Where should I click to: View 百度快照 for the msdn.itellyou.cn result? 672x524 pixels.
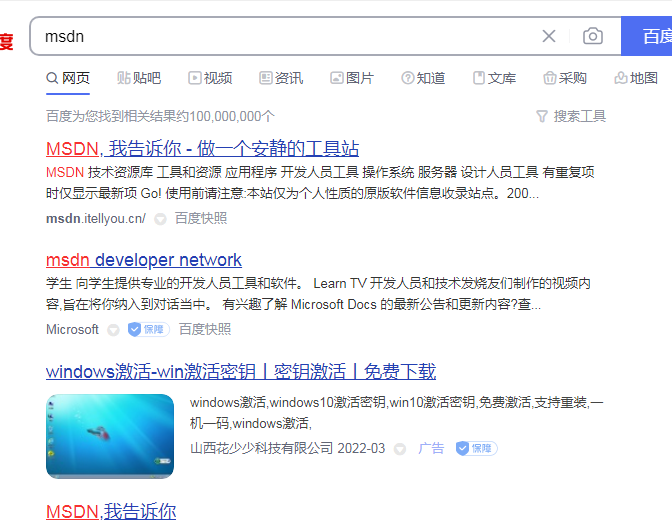point(201,218)
